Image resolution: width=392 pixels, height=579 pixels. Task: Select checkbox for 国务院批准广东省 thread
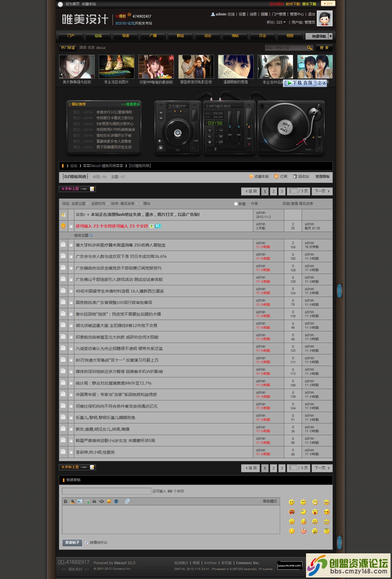(x=71, y=303)
